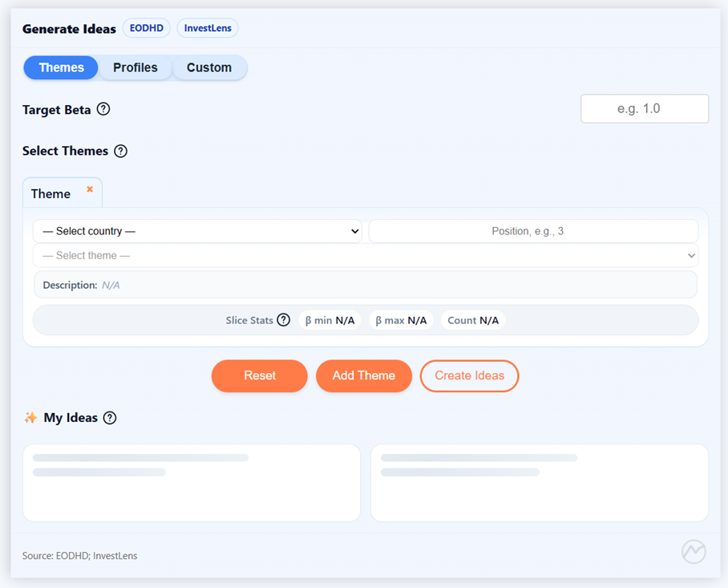728x588 pixels.
Task: Click into the Position input field
Action: click(533, 231)
